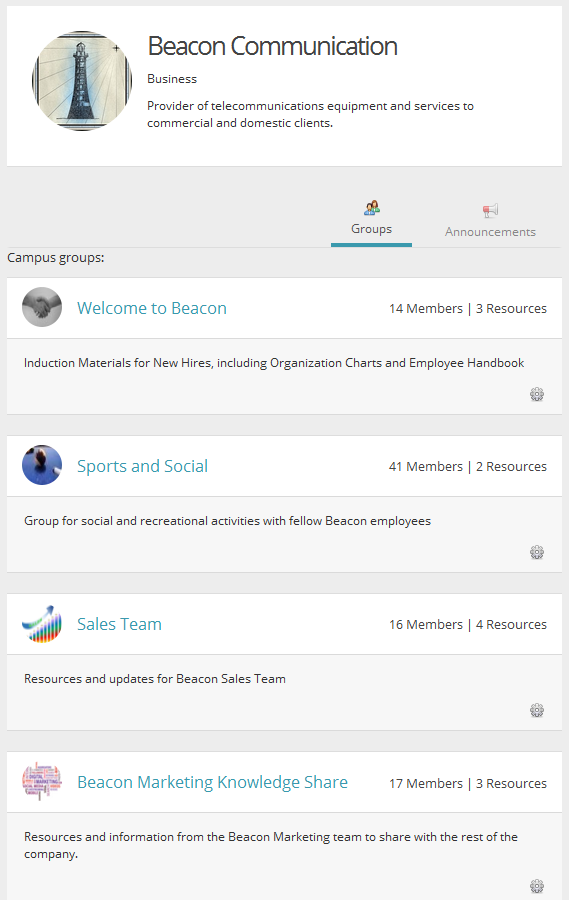Image resolution: width=569 pixels, height=900 pixels.
Task: Click the 'Campus groups:' heading
Action: tap(56, 258)
